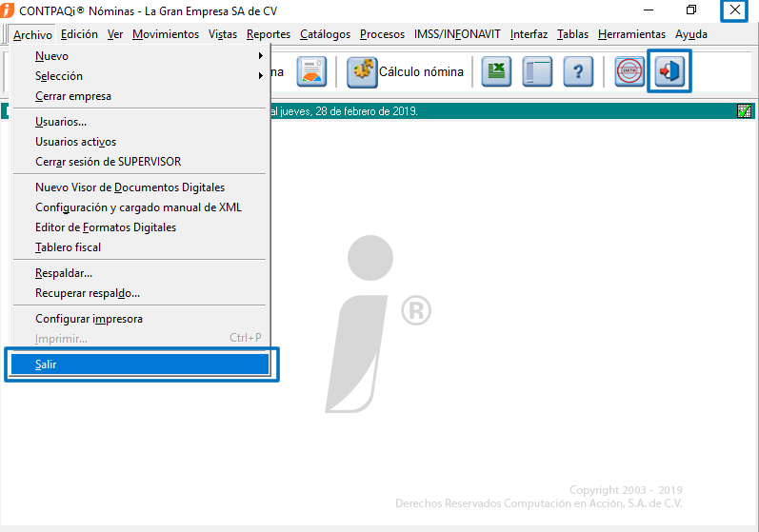
Task: Open the Herramientas menu
Action: 631,34
